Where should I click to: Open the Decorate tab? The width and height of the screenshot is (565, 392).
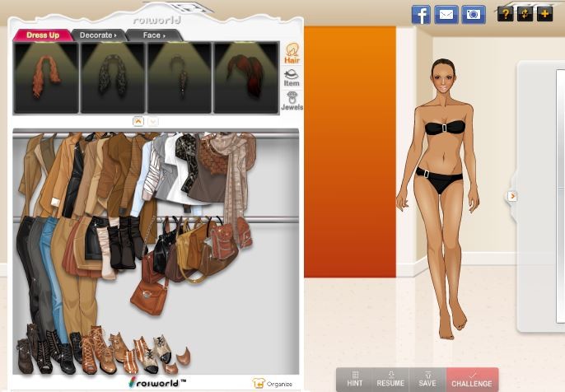pyautogui.click(x=97, y=35)
